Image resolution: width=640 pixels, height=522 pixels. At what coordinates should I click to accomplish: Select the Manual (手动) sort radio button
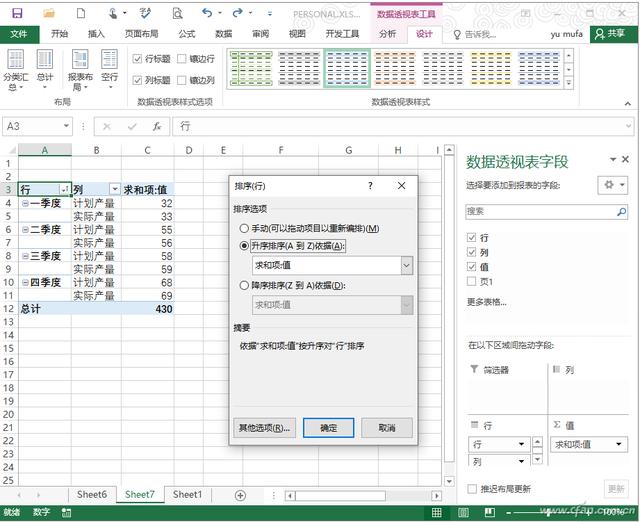click(x=244, y=228)
